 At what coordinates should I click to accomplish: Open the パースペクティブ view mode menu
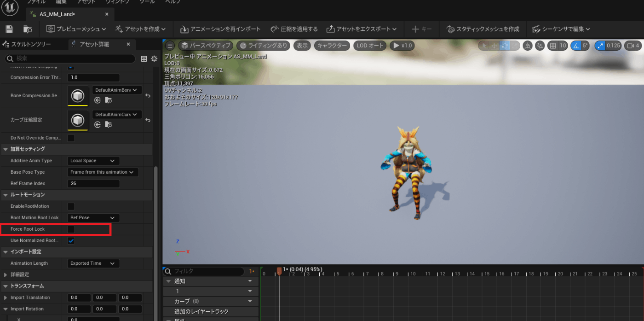point(206,46)
